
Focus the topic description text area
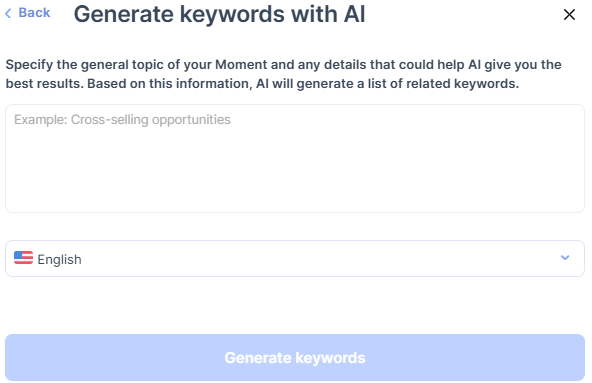295,159
